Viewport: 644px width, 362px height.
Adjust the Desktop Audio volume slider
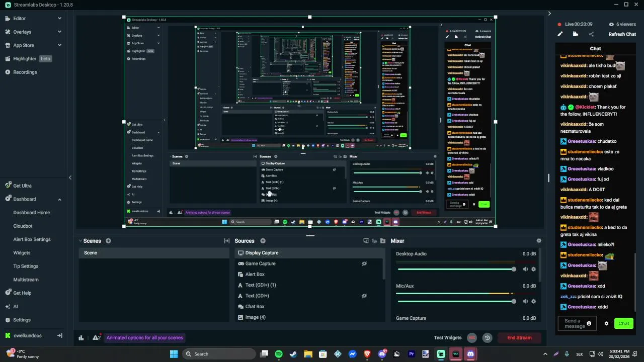[x=457, y=269]
